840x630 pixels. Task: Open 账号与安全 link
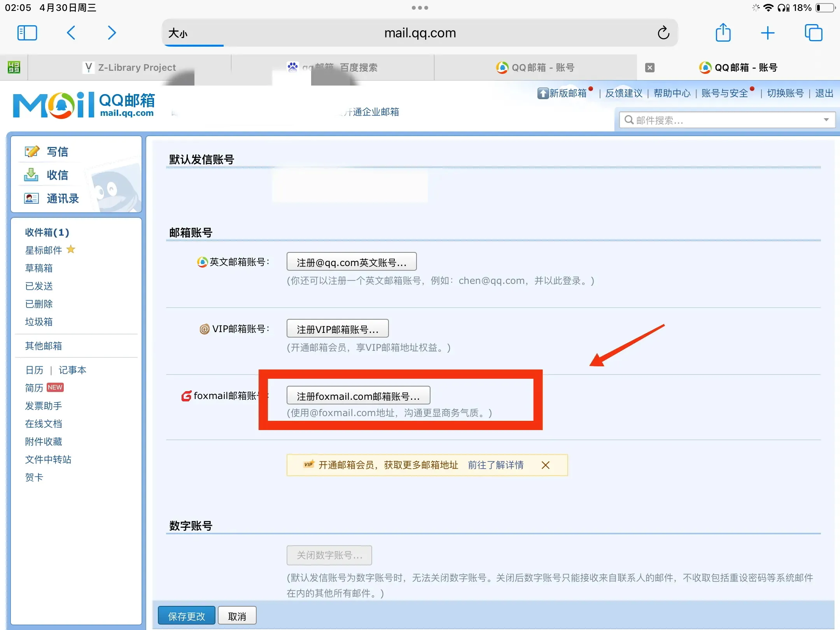[x=725, y=93]
